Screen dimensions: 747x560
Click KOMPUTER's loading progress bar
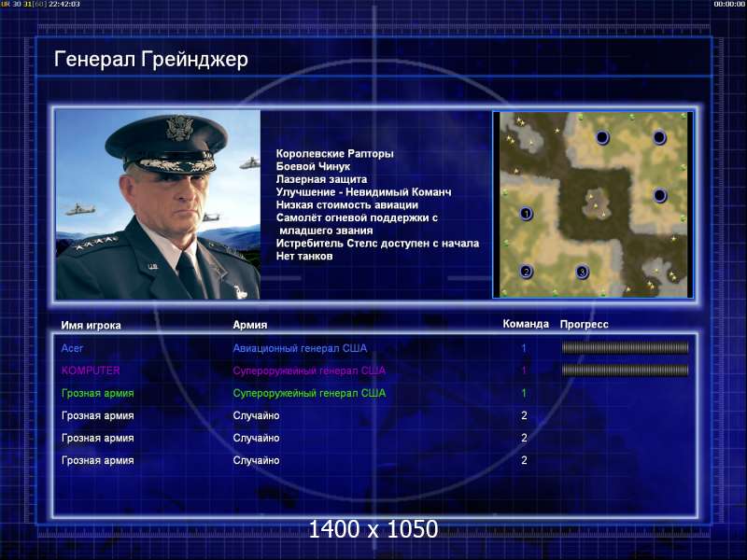pos(625,371)
